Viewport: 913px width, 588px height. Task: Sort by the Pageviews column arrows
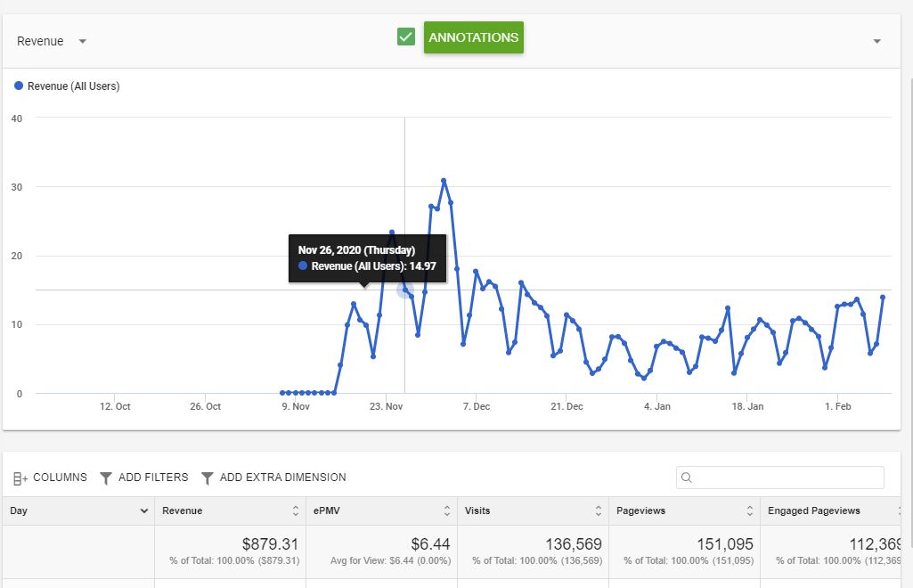(749, 510)
